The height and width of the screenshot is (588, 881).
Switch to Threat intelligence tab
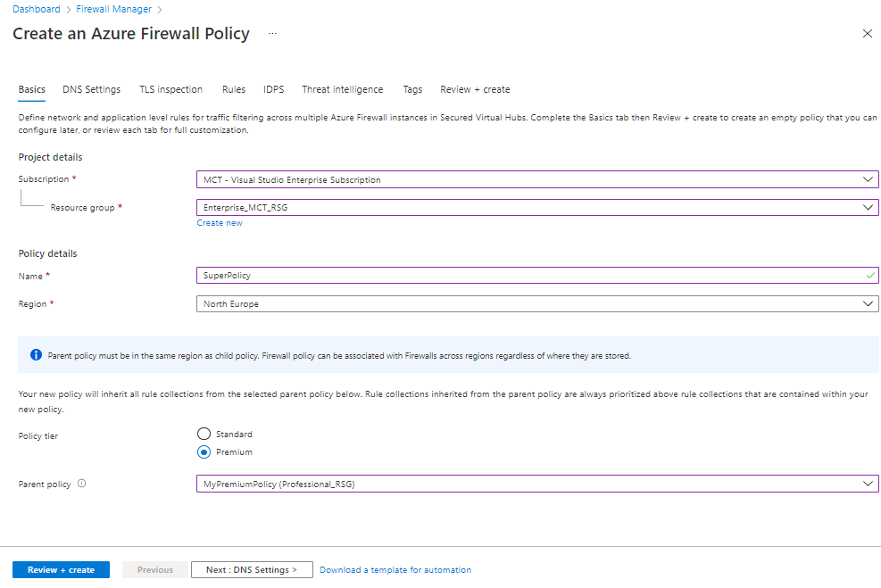(342, 89)
